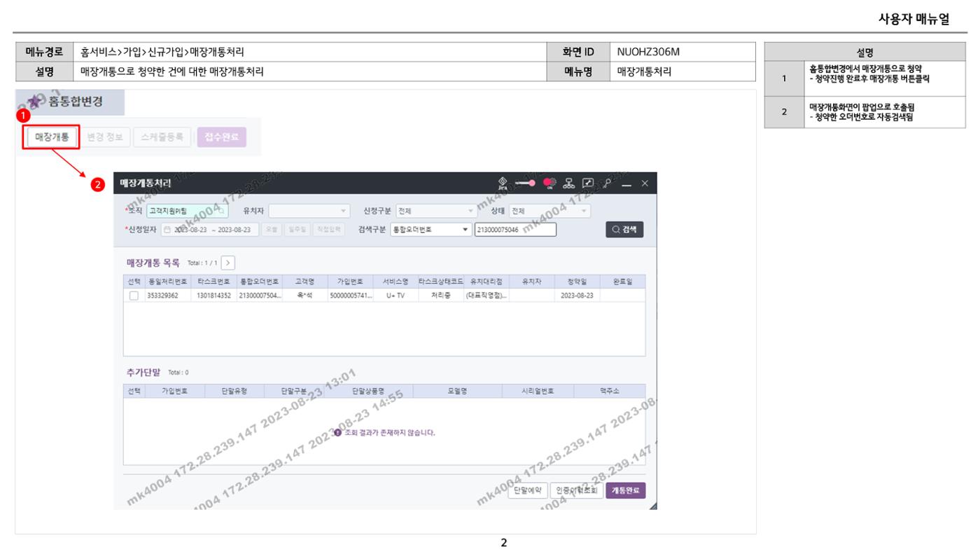Click the cell U+ TV
Screen dimensions: 980x552
coord(395,296)
